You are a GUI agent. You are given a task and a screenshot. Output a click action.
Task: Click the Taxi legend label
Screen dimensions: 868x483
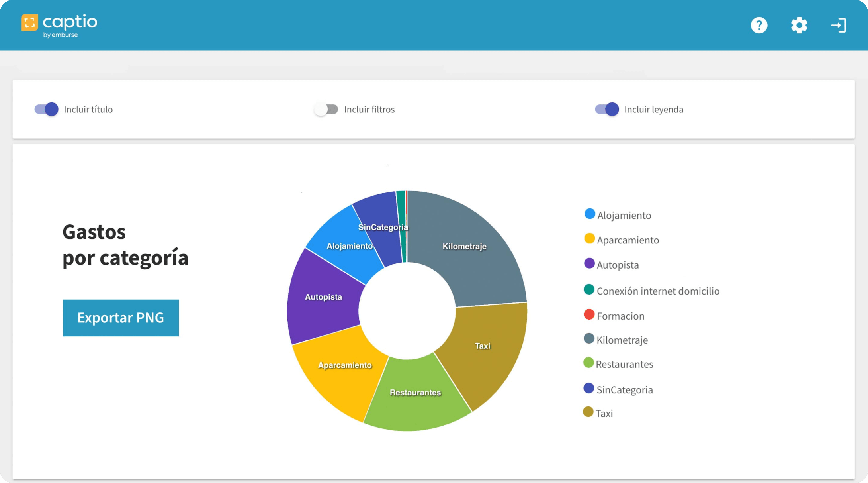point(604,414)
